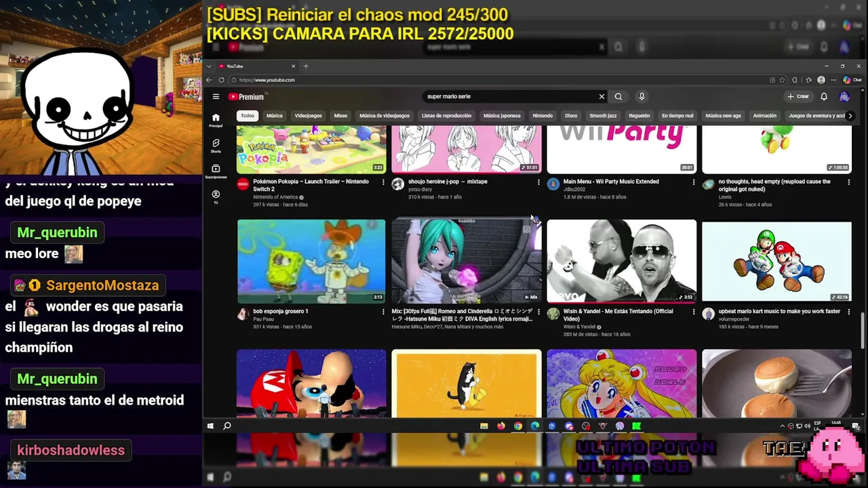The width and height of the screenshot is (868, 488).
Task: Open the yotsu diary channel link
Action: coord(420,189)
